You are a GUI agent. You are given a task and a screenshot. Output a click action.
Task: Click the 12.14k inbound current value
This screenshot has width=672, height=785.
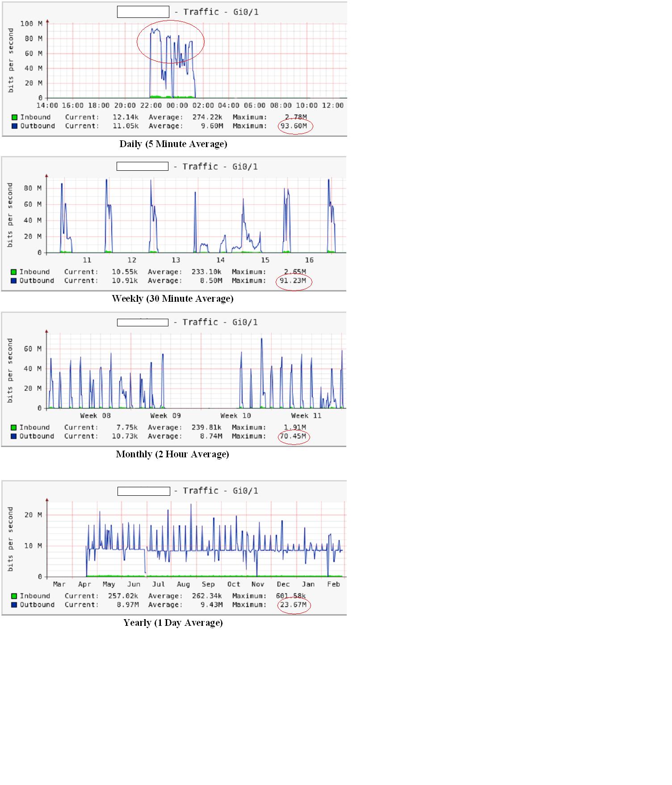coord(126,118)
